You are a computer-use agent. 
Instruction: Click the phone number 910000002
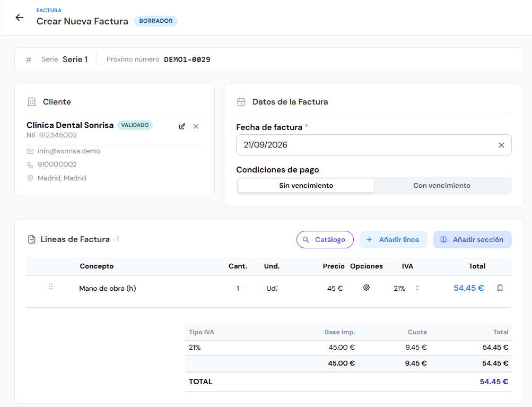(x=57, y=164)
